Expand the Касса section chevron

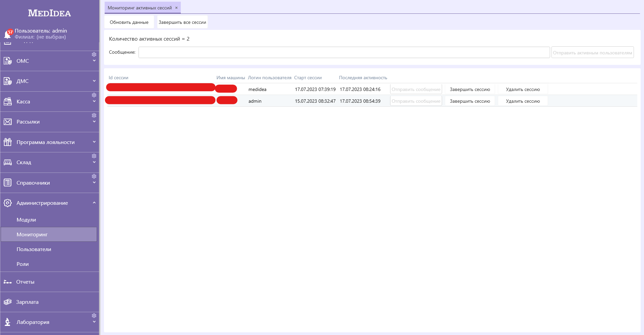pos(94,101)
